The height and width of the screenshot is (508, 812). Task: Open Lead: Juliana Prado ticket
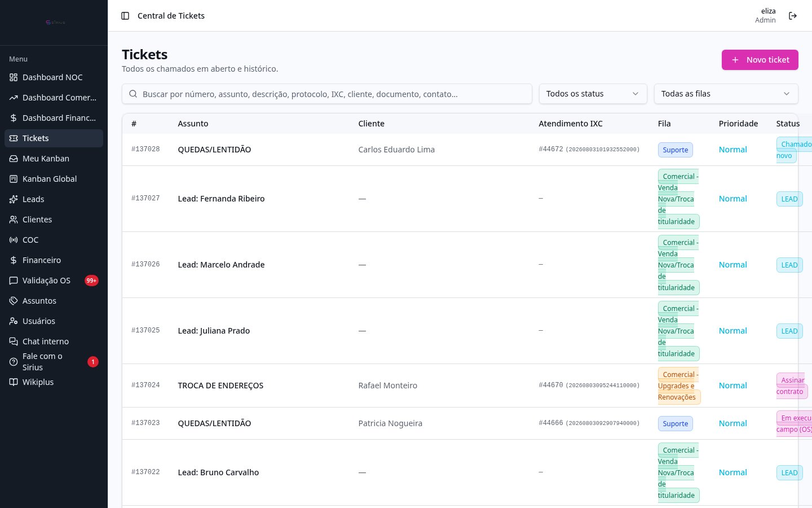214,331
